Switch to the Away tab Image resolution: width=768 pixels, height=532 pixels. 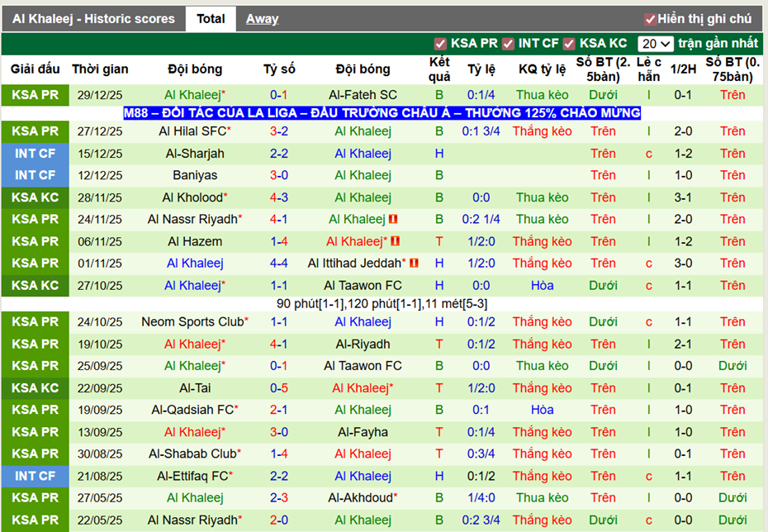click(262, 19)
